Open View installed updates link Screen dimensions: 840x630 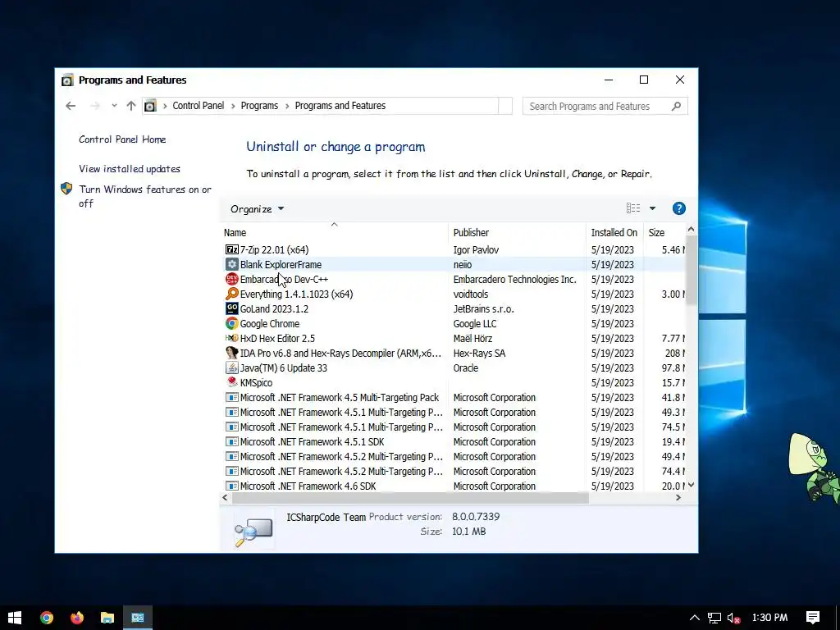[130, 169]
